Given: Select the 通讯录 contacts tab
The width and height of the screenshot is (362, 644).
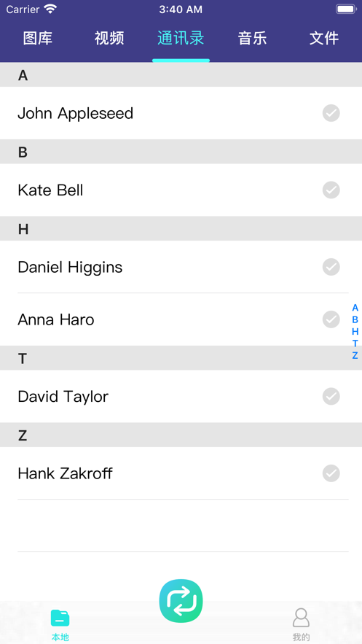Looking at the screenshot, I should [x=181, y=38].
